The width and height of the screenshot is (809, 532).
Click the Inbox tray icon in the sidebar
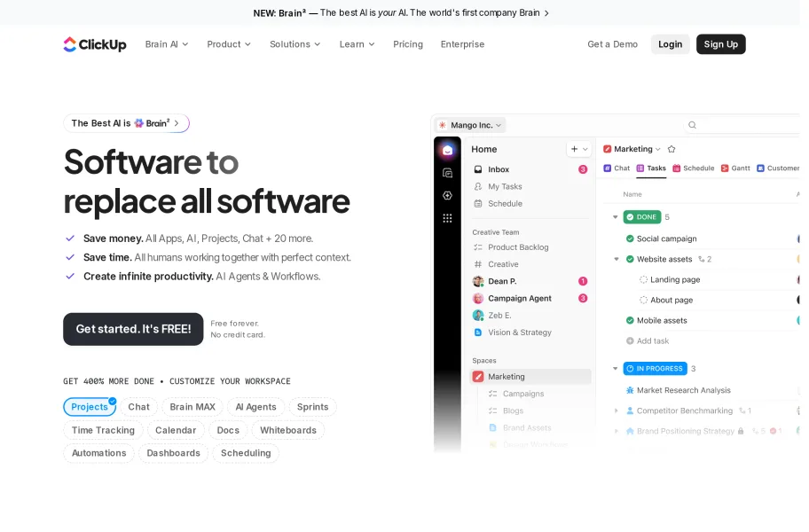[x=478, y=169]
